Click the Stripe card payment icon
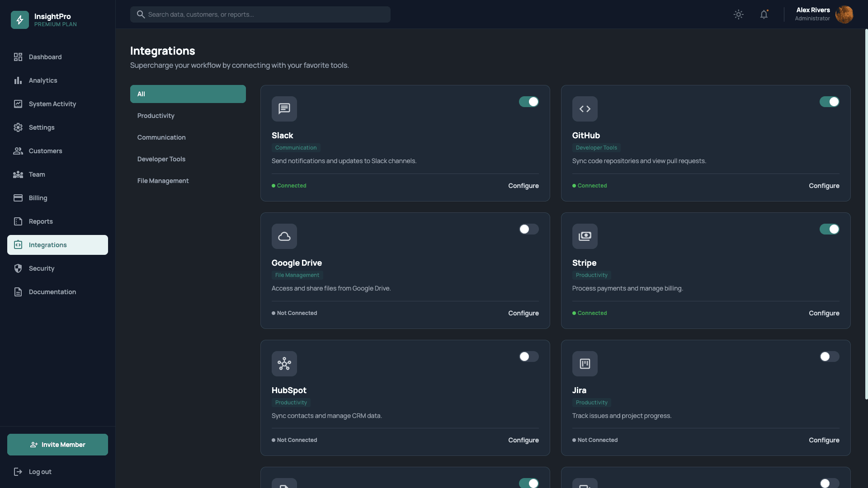The height and width of the screenshot is (488, 868). point(585,236)
